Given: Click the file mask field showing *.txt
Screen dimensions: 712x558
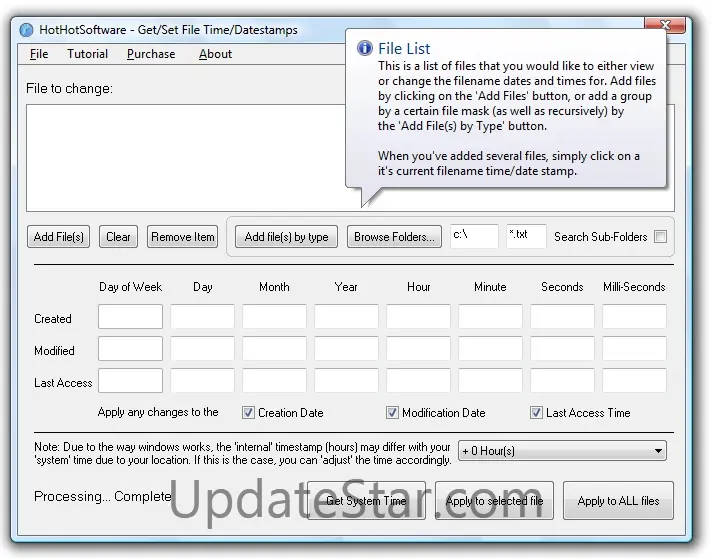Looking at the screenshot, I should [526, 236].
